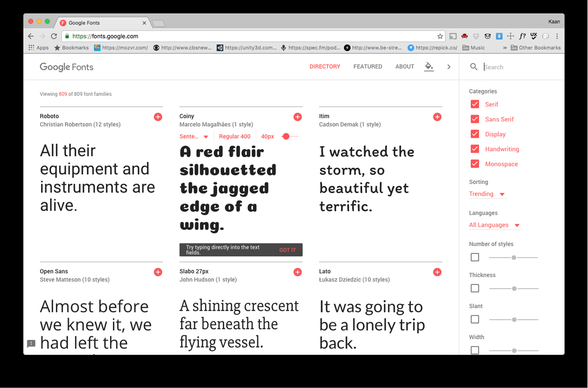Bookmark page with star icon
588x388 pixels.
click(x=440, y=36)
